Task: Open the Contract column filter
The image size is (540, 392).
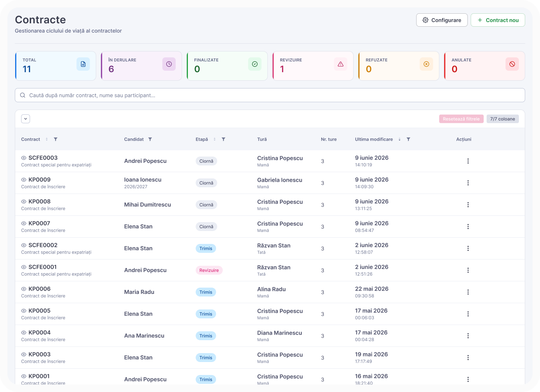Action: tap(56, 139)
